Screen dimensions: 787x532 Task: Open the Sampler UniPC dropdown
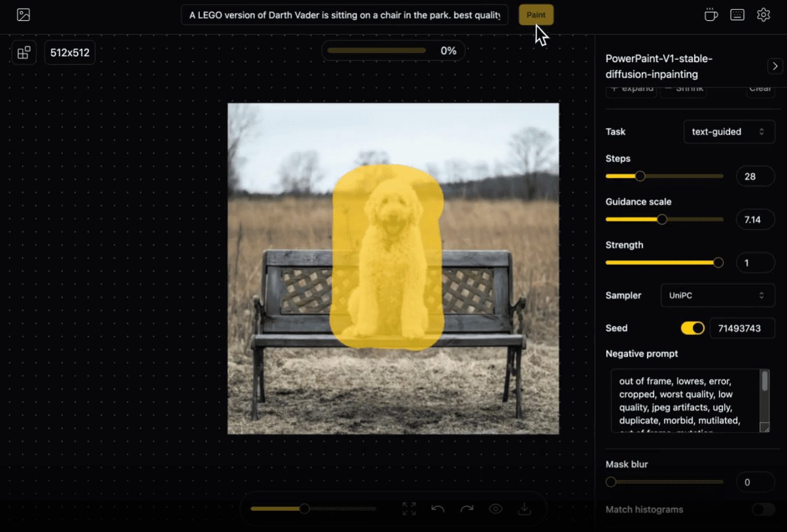pyautogui.click(x=717, y=296)
